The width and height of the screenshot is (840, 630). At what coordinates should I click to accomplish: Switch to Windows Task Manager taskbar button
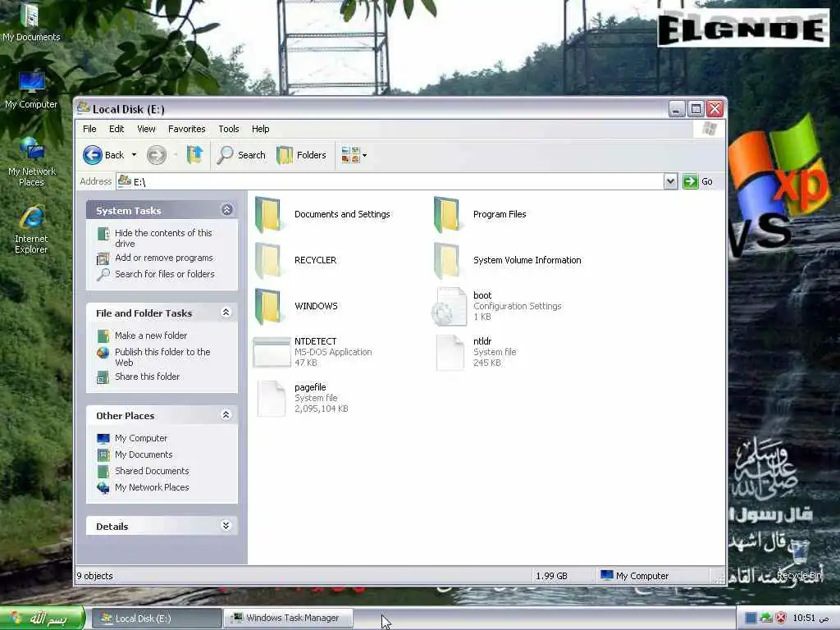tap(288, 619)
